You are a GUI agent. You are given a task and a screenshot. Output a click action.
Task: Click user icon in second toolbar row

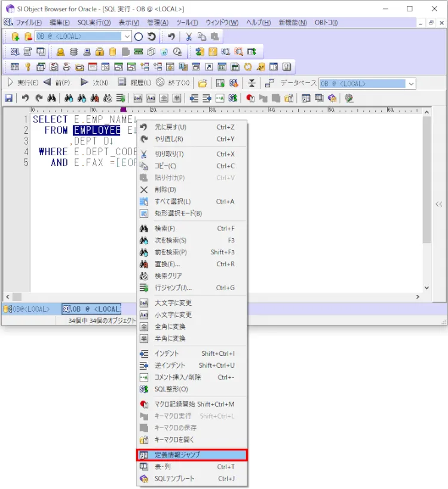60,52
